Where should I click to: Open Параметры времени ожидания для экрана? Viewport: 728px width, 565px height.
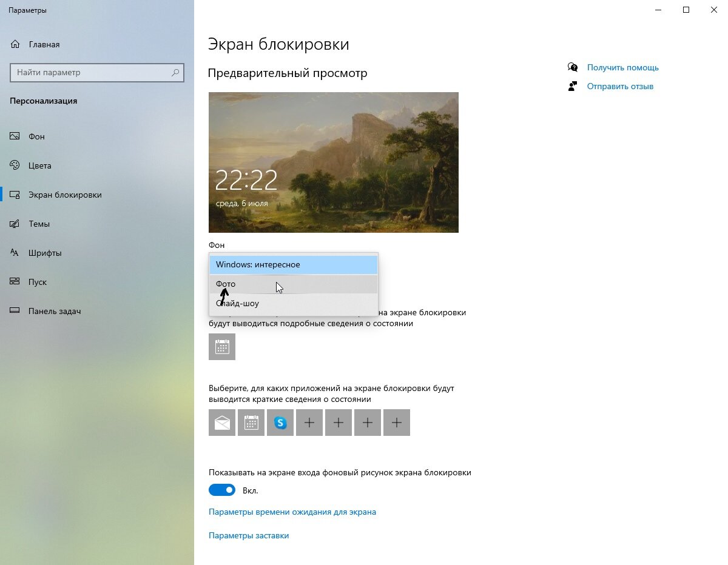292,512
